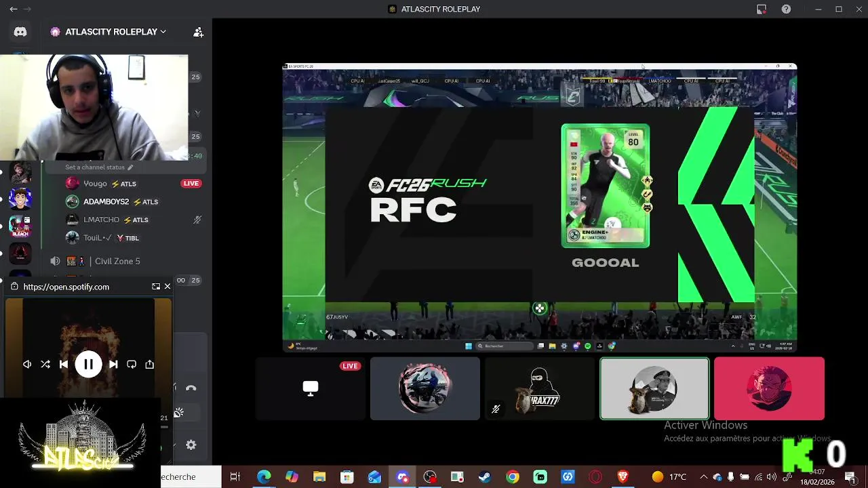This screenshot has width=868, height=488.
Task: Click the open.spotify.com address text
Action: click(x=66, y=287)
